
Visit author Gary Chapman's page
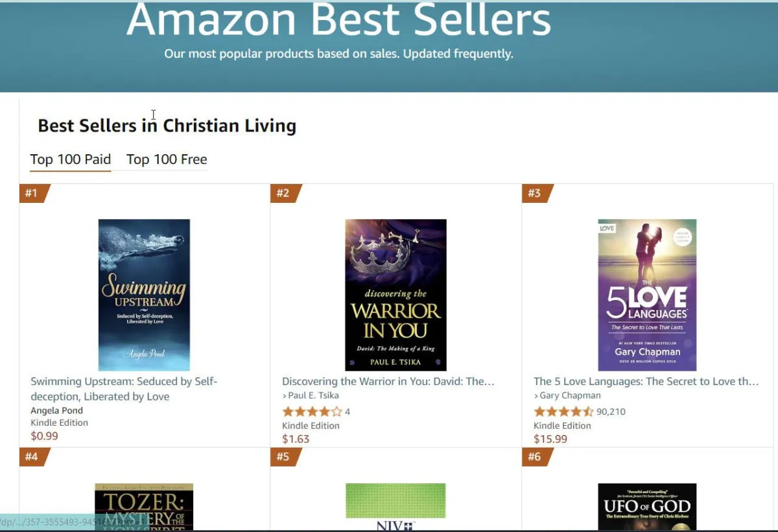pos(571,395)
